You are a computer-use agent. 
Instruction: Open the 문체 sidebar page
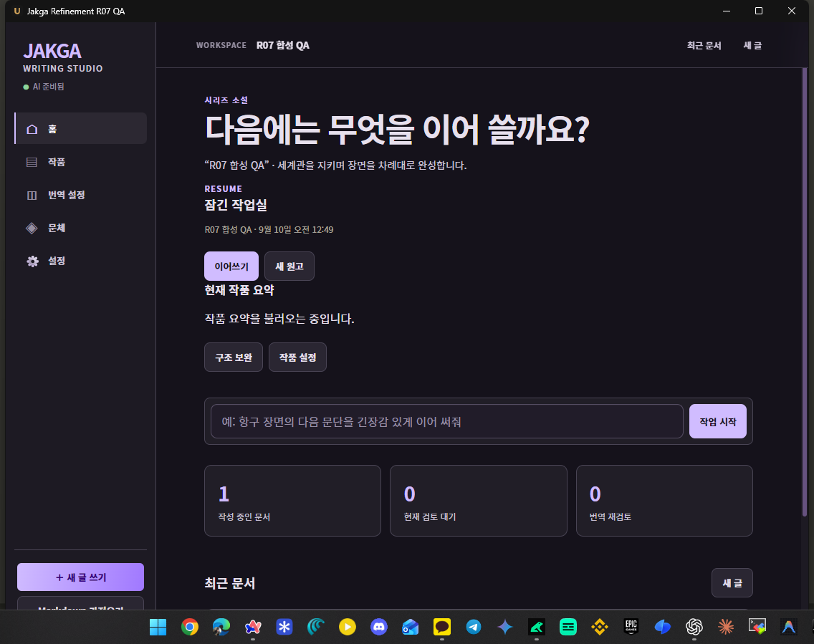(x=80, y=228)
